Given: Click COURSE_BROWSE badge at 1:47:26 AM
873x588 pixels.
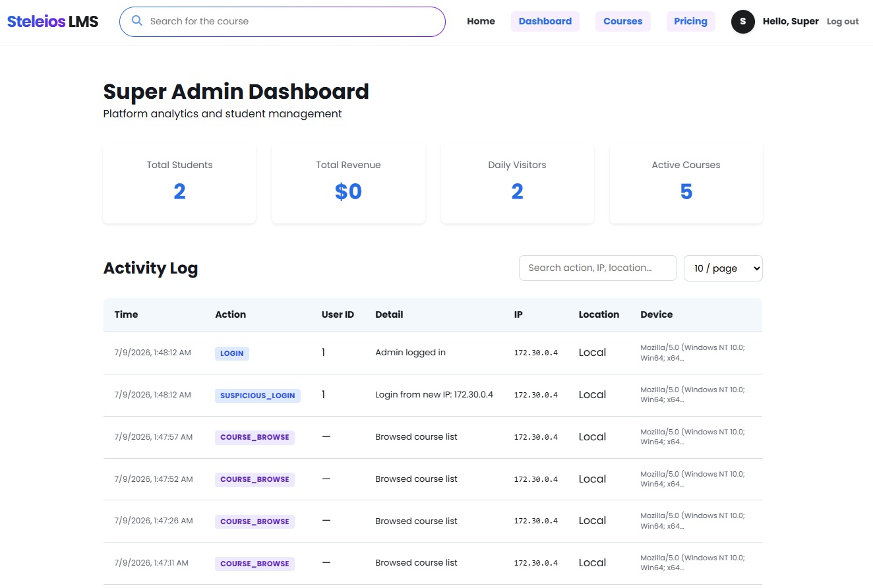Looking at the screenshot, I should coord(255,521).
